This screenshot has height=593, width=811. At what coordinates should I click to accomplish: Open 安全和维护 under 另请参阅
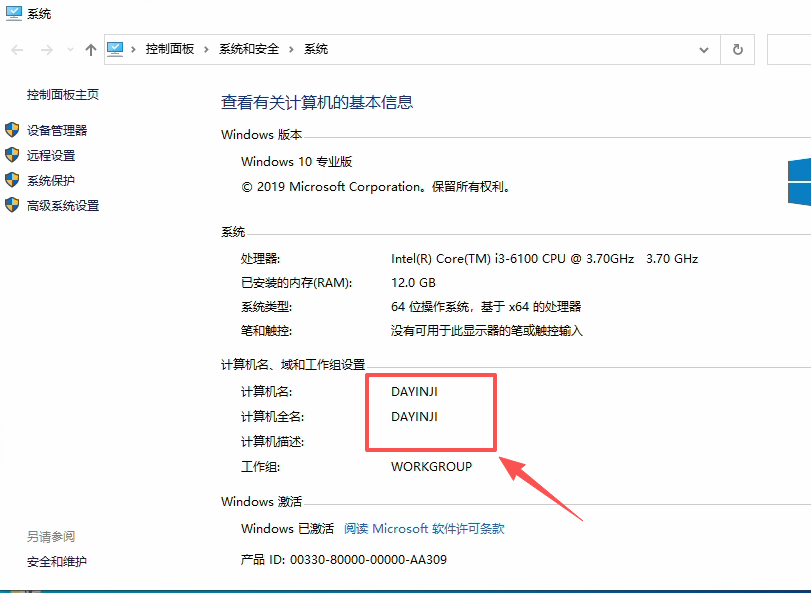click(57, 561)
